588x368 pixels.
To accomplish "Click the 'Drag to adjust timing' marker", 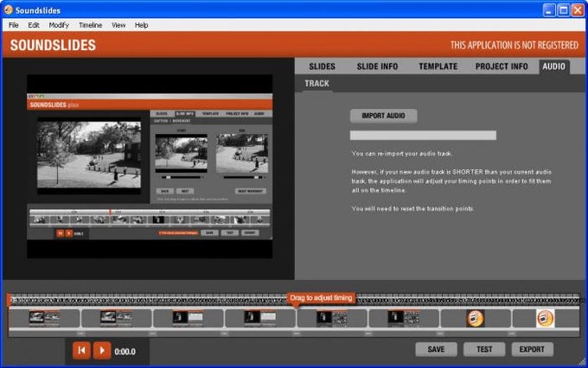I will pos(322,298).
